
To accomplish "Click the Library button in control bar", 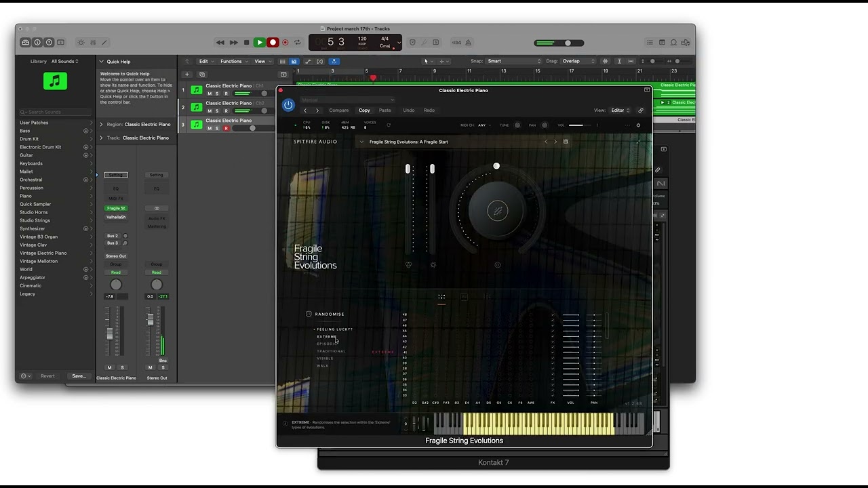I will click(25, 43).
